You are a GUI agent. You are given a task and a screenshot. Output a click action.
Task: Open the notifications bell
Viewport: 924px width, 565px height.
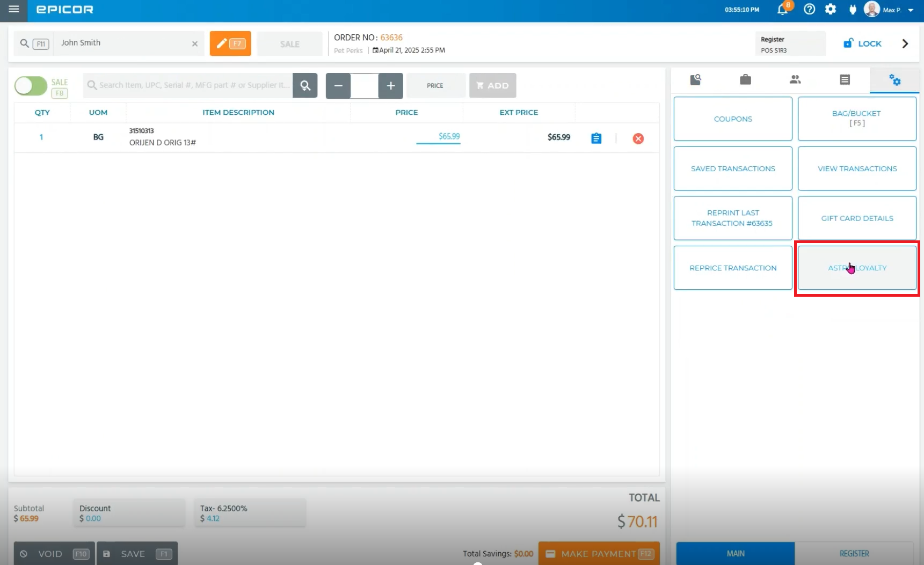click(783, 10)
